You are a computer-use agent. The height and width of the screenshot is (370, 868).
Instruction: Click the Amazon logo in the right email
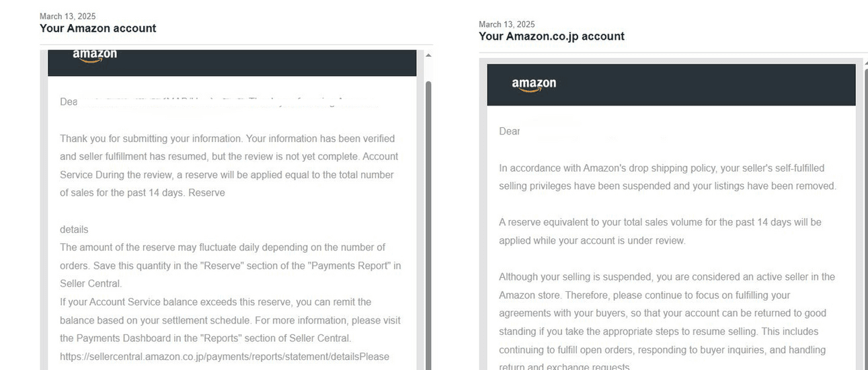tap(534, 85)
